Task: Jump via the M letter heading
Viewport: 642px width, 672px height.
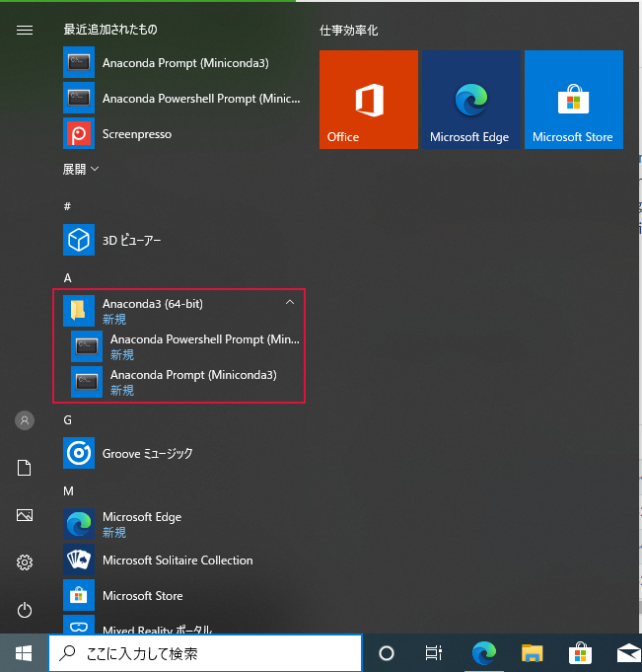Action: coord(68,491)
